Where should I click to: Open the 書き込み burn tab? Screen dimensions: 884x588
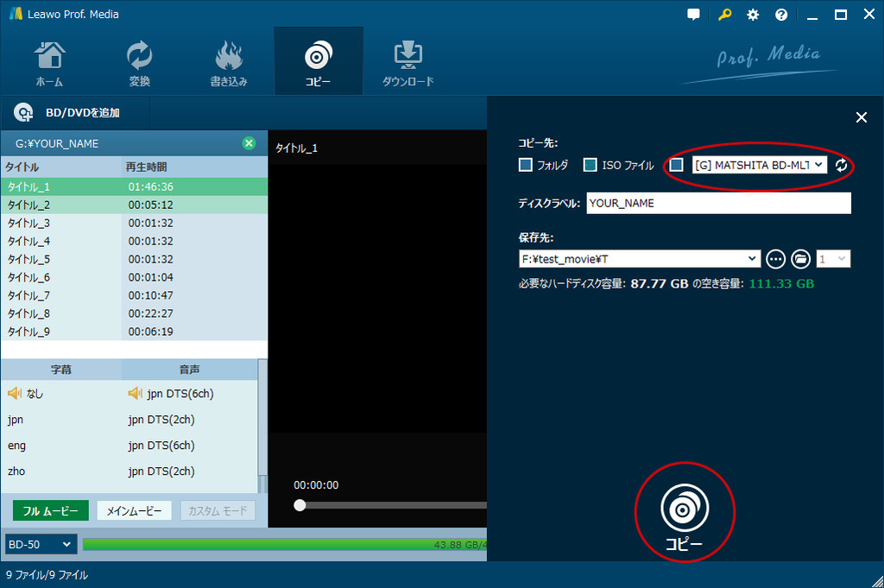pos(228,63)
